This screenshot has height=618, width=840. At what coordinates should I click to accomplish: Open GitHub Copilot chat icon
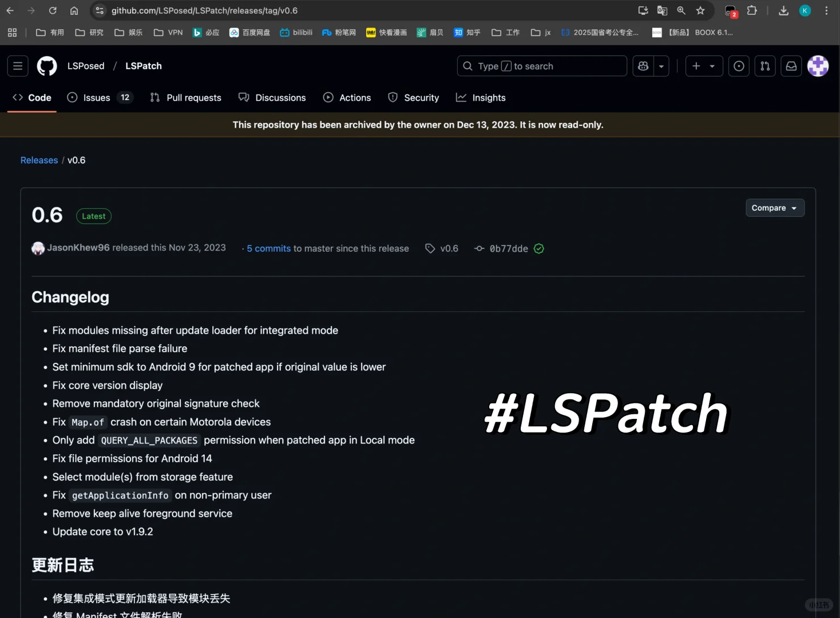tap(643, 66)
